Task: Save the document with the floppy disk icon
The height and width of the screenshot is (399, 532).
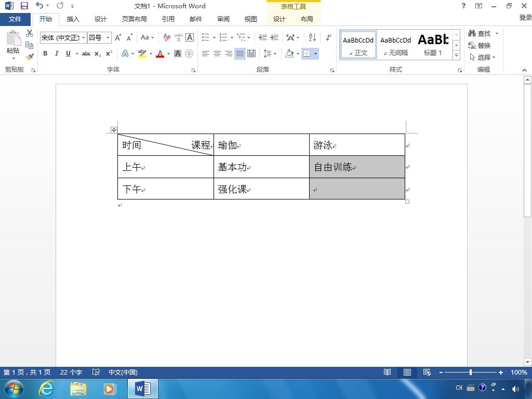Action: coord(24,6)
